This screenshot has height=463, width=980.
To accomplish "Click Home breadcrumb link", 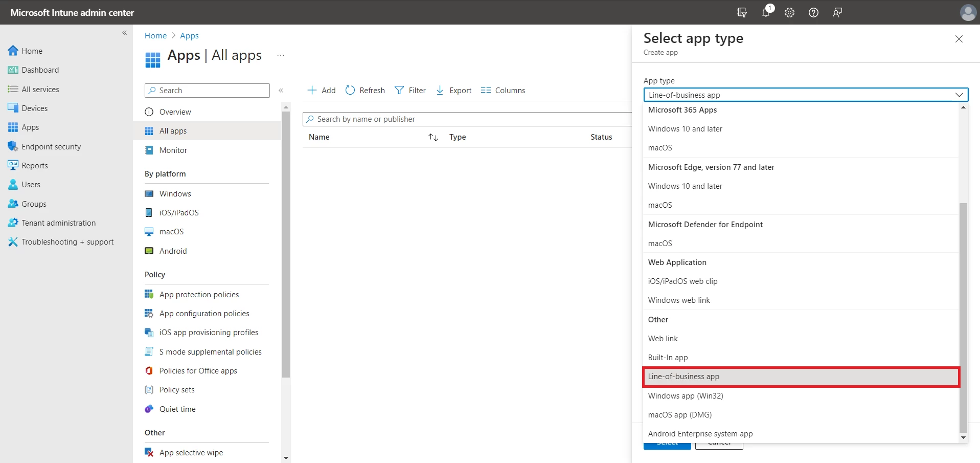I will pyautogui.click(x=155, y=36).
